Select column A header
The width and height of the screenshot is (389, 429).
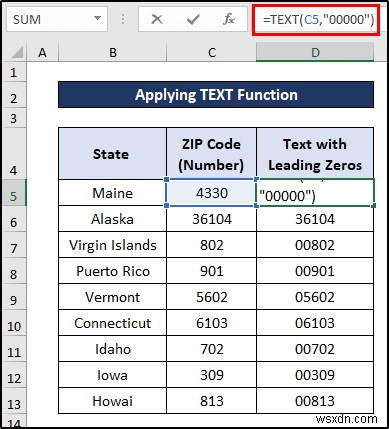tap(42, 53)
